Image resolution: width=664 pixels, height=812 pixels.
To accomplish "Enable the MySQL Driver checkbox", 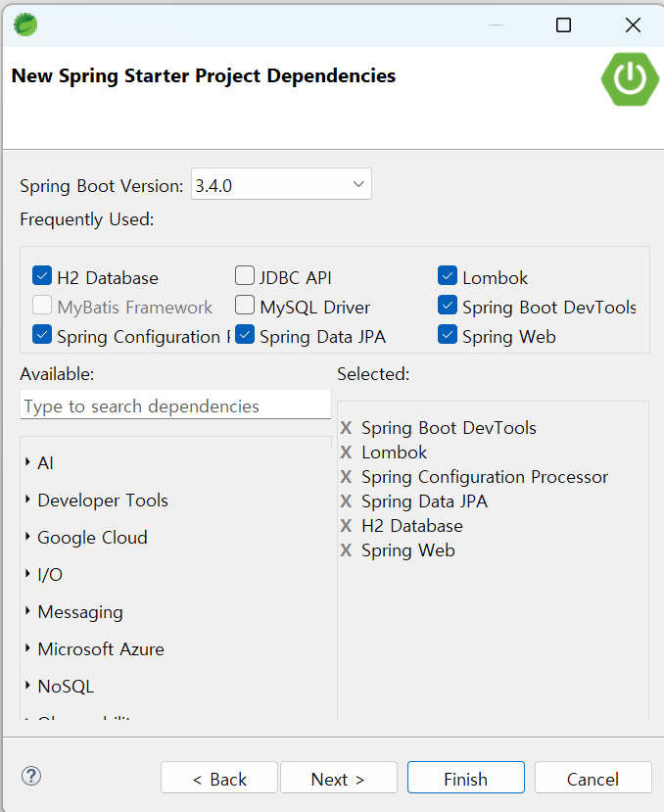I will 244,306.
